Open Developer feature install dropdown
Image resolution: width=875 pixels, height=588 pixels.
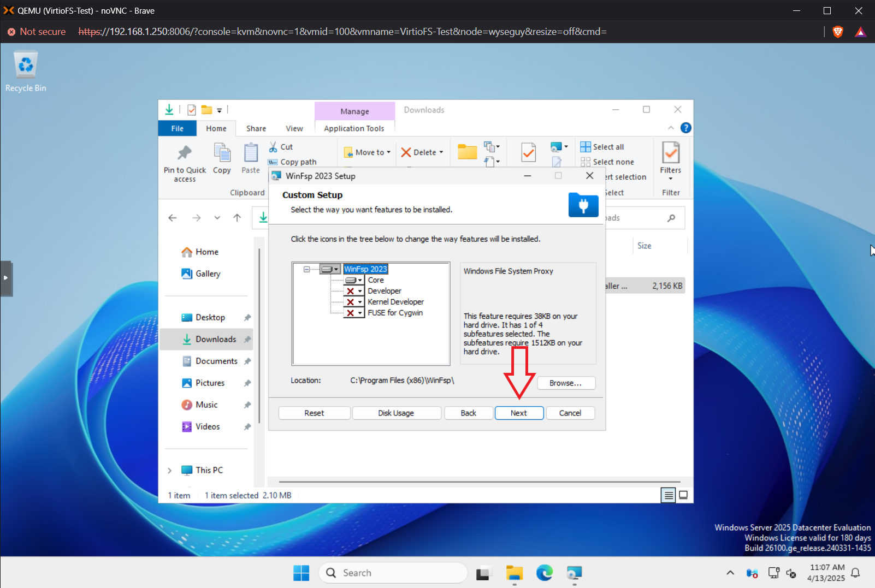point(354,291)
